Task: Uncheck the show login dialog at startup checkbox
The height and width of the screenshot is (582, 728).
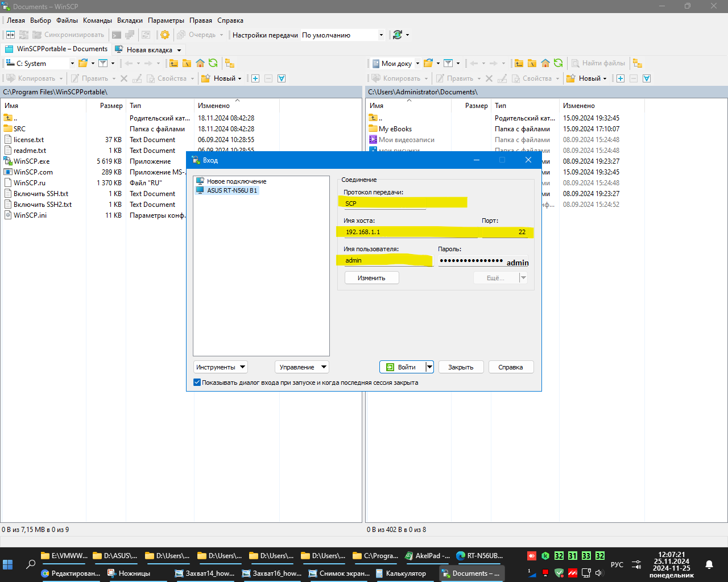Action: (x=197, y=383)
